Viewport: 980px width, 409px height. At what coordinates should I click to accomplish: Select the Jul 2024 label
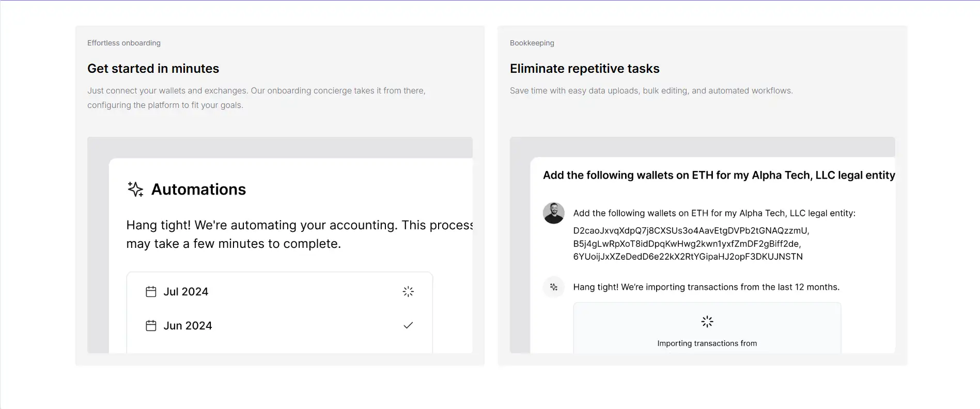coord(185,292)
